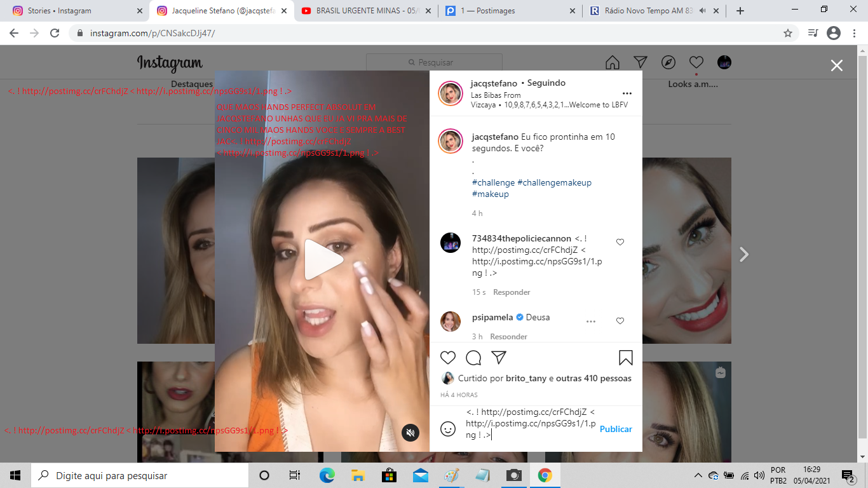Open Chrome three-dot menu
Viewport: 868px width, 488px height.
(854, 33)
